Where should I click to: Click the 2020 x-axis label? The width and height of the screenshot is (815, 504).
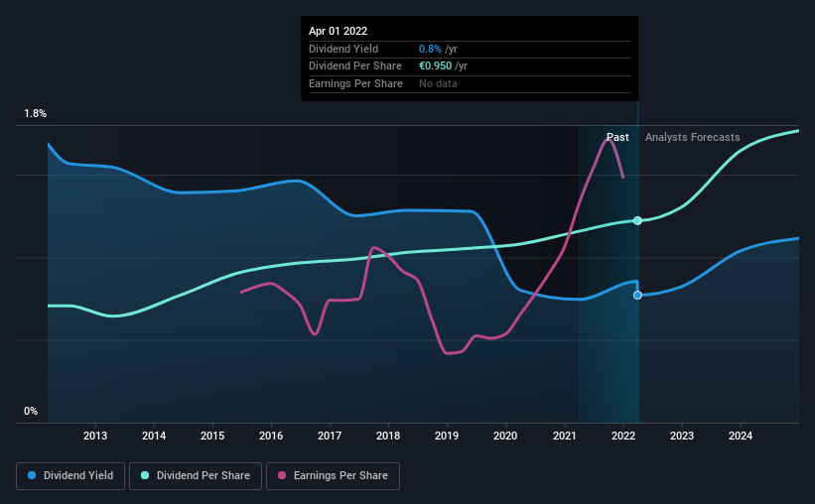pyautogui.click(x=505, y=436)
